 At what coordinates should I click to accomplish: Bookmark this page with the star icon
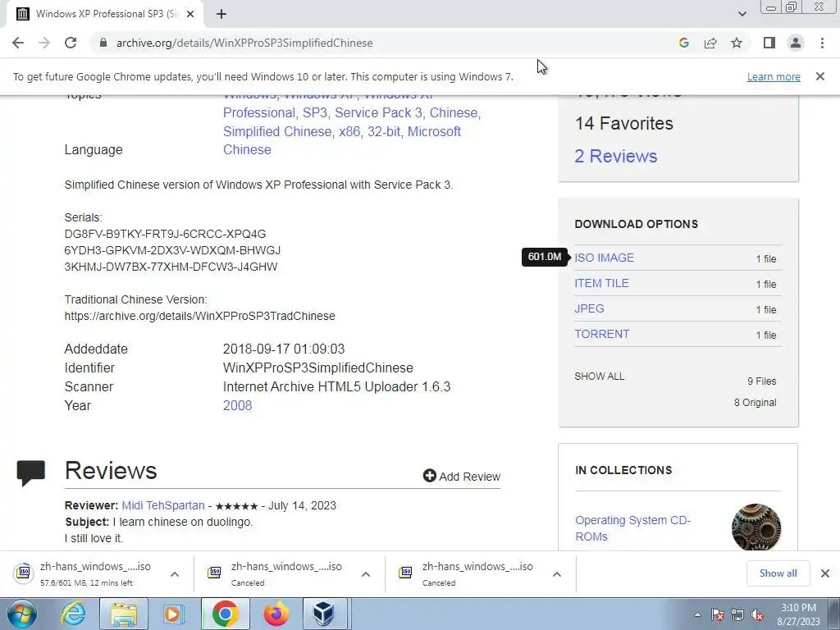[x=737, y=43]
